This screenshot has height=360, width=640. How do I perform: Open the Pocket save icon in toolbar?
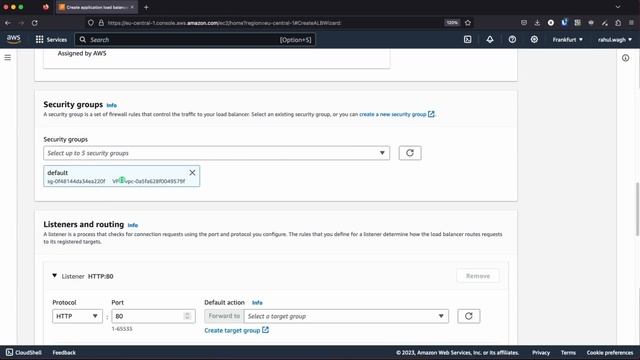click(x=524, y=23)
